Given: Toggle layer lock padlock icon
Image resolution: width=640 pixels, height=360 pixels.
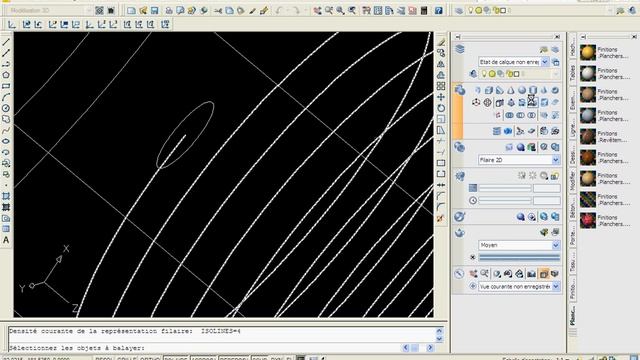Looking at the screenshot, I should click(x=509, y=74).
